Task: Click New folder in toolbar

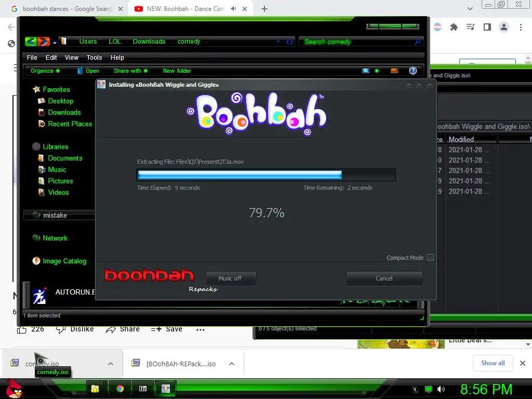Action: coord(177,71)
